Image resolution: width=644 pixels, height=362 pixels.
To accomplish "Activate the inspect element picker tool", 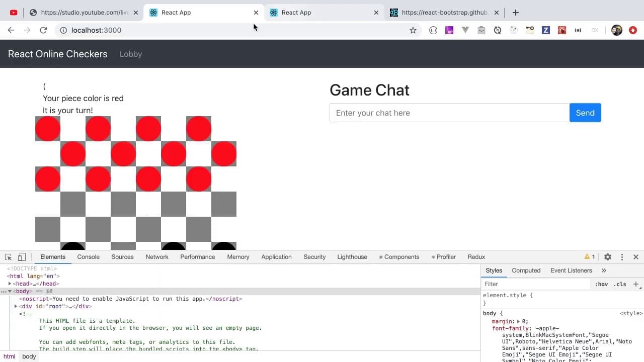I will 9,257.
